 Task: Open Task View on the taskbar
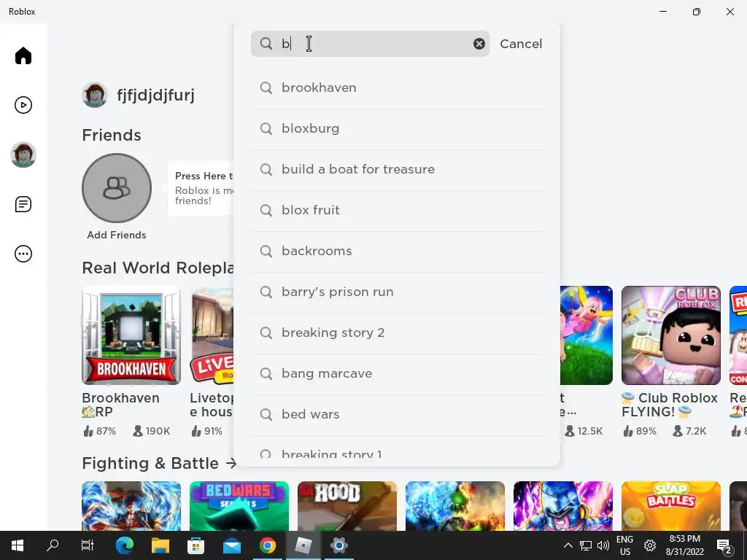pyautogui.click(x=88, y=545)
